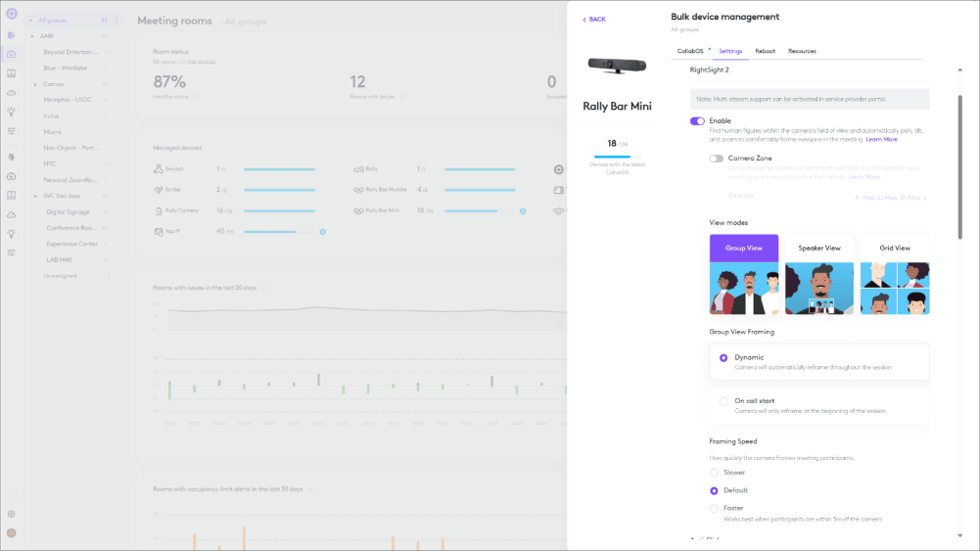Click the settings panel scrollbar thumb
980x551 pixels.
coord(960,166)
